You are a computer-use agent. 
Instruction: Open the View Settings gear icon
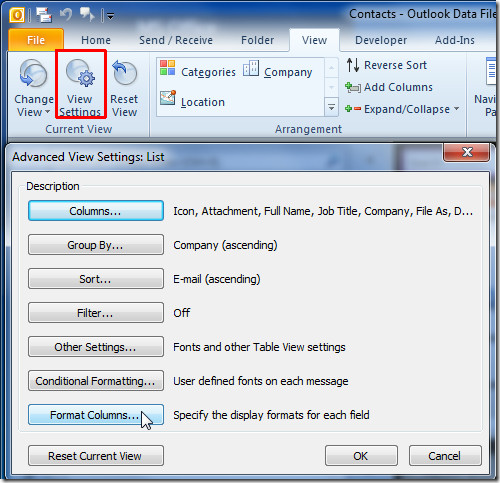(x=80, y=73)
